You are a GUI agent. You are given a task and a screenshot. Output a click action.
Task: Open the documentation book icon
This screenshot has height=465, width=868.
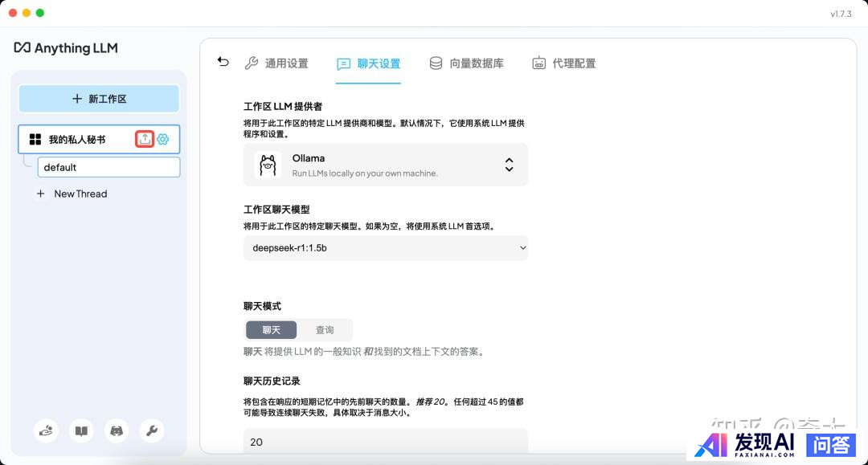(x=81, y=430)
